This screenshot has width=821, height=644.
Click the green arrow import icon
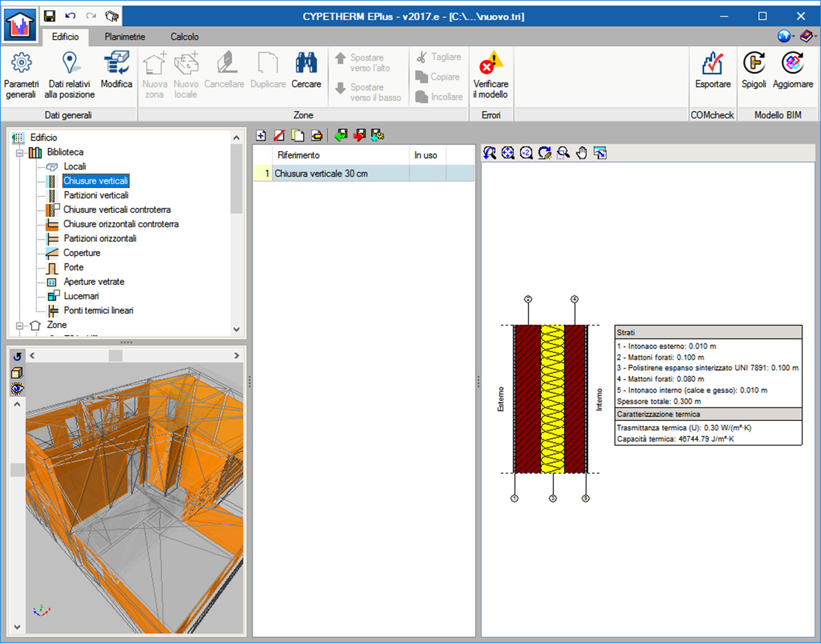[x=341, y=135]
